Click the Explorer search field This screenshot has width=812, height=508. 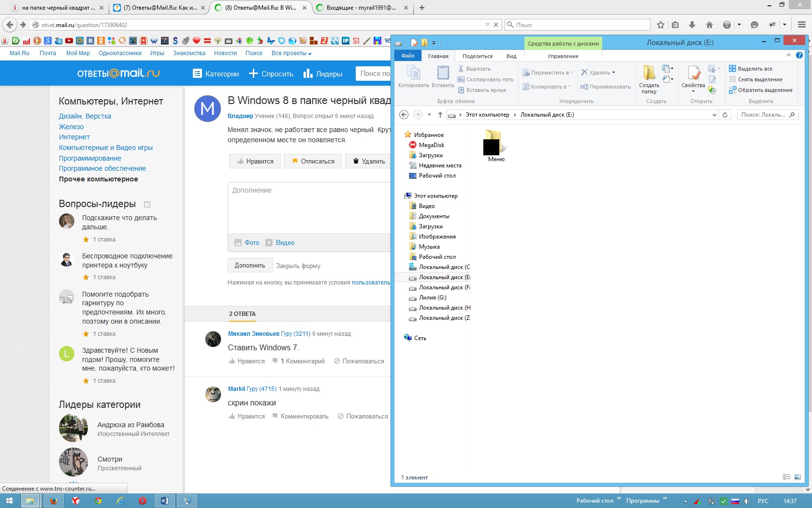click(x=768, y=115)
